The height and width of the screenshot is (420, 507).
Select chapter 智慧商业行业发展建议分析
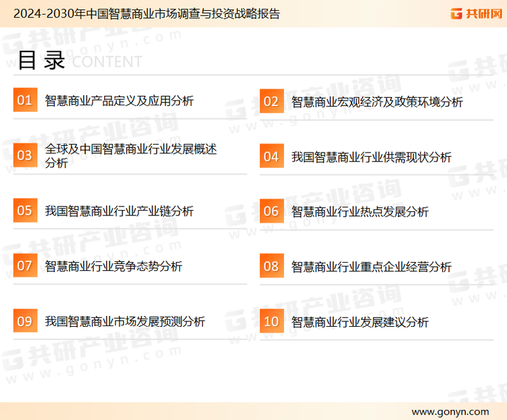(360, 322)
